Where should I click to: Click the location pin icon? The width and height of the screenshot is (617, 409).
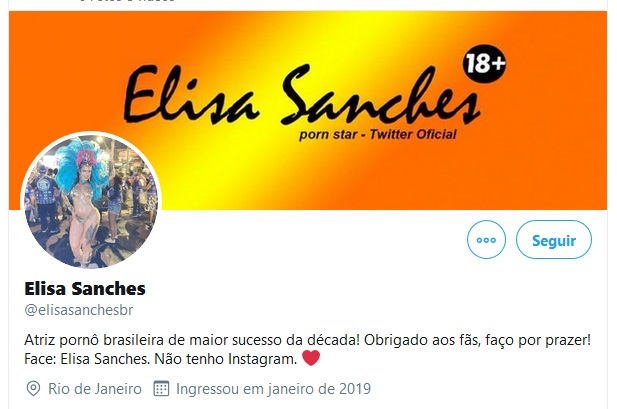coord(33,389)
